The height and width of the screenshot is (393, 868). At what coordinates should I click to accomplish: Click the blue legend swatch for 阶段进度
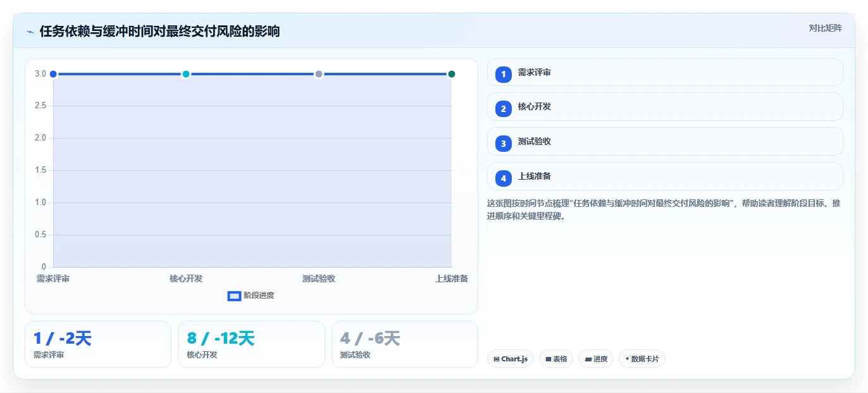pyautogui.click(x=234, y=296)
